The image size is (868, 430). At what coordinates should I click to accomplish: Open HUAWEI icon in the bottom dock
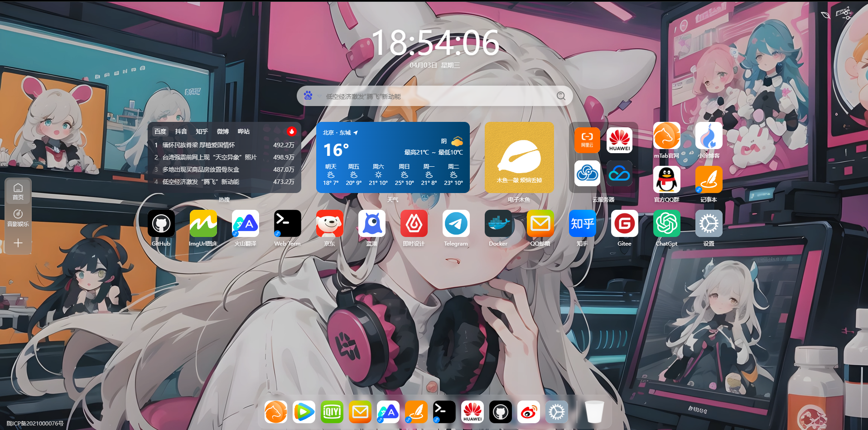pos(472,412)
